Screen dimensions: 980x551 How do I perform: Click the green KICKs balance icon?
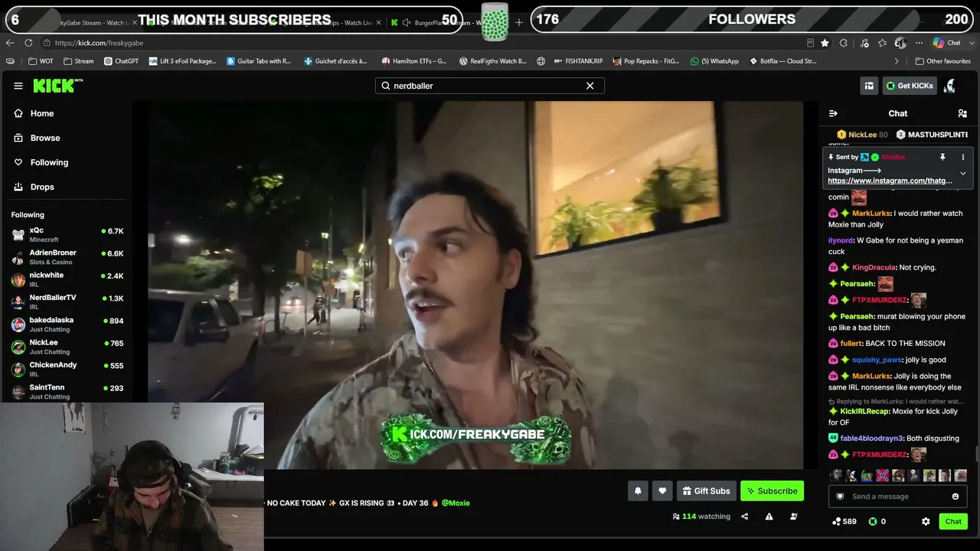872,521
